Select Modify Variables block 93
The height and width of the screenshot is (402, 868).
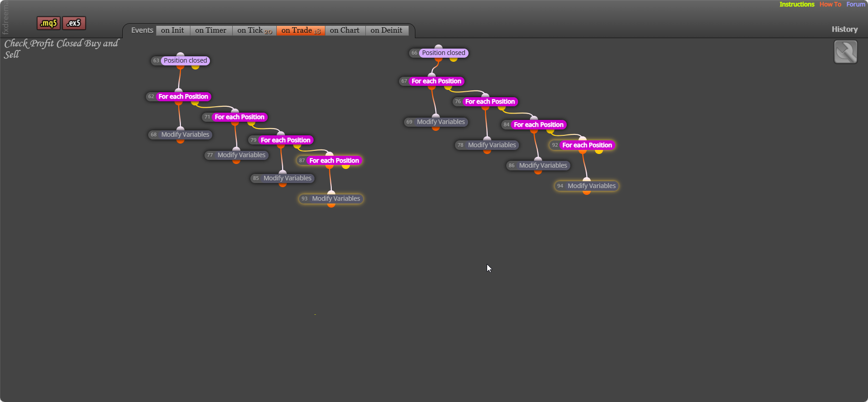tap(331, 199)
